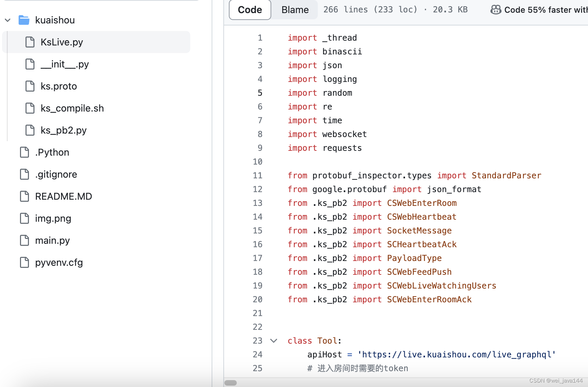Click SocketMessage import on line 15
588x387 pixels.
(419, 231)
